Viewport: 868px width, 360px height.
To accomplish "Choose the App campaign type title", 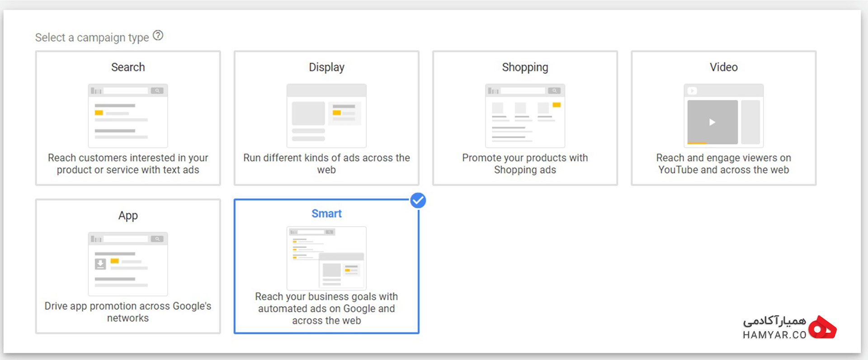I will pyautogui.click(x=128, y=216).
